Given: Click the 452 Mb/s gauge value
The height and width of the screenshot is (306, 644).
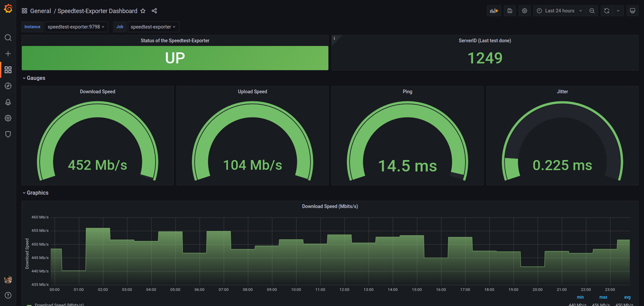Looking at the screenshot, I should [98, 165].
